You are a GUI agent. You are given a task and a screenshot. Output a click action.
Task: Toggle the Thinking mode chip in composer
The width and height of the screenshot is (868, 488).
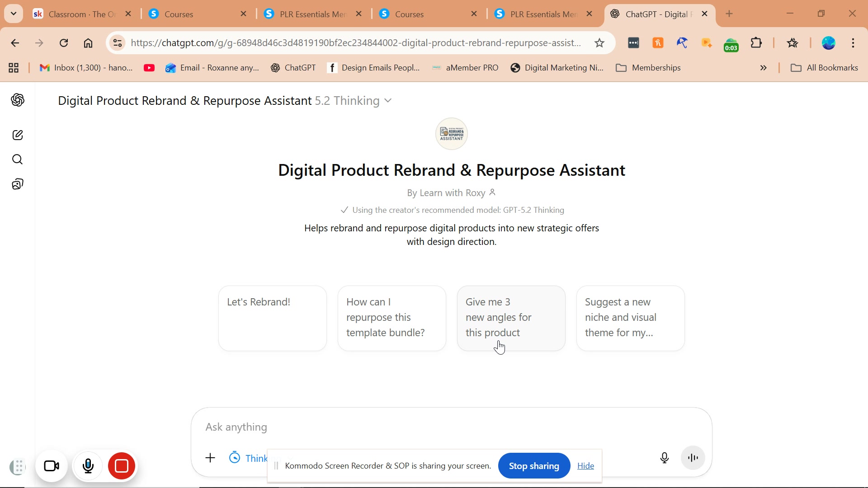pyautogui.click(x=248, y=458)
